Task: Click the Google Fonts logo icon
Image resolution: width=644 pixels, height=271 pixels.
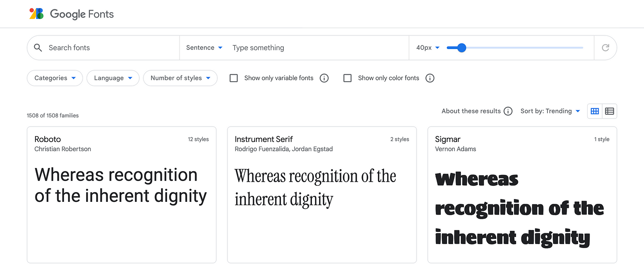Action: point(36,14)
